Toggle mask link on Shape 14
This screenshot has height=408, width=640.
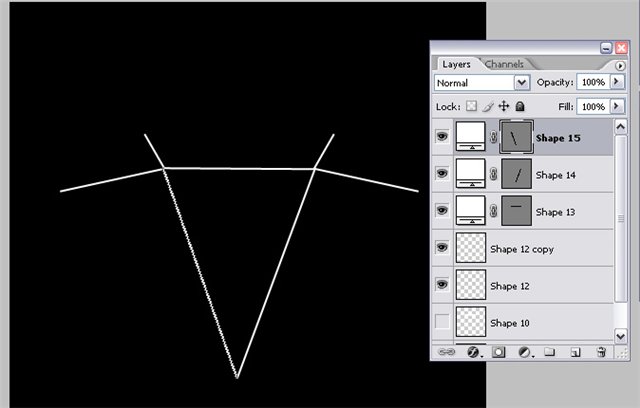tap(493, 174)
